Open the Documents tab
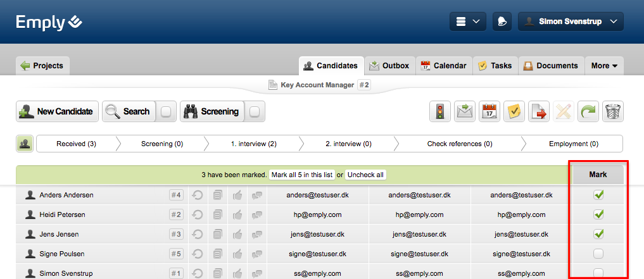The width and height of the screenshot is (644, 279). (551, 66)
